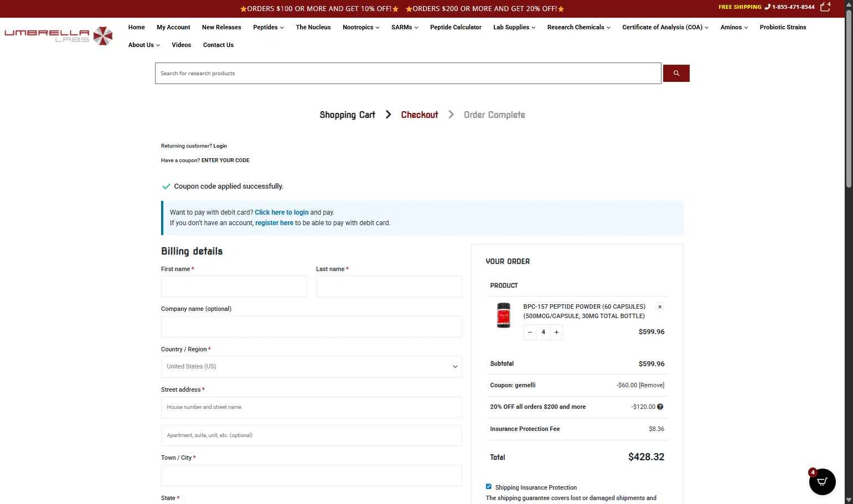Click the Company name field
Image resolution: width=853 pixels, height=504 pixels.
(311, 326)
